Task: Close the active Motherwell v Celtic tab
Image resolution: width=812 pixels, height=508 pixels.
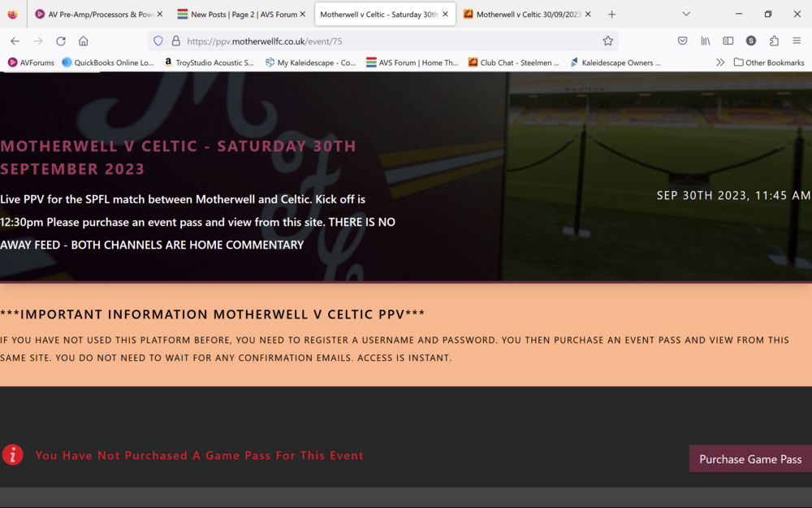Action: tap(445, 15)
